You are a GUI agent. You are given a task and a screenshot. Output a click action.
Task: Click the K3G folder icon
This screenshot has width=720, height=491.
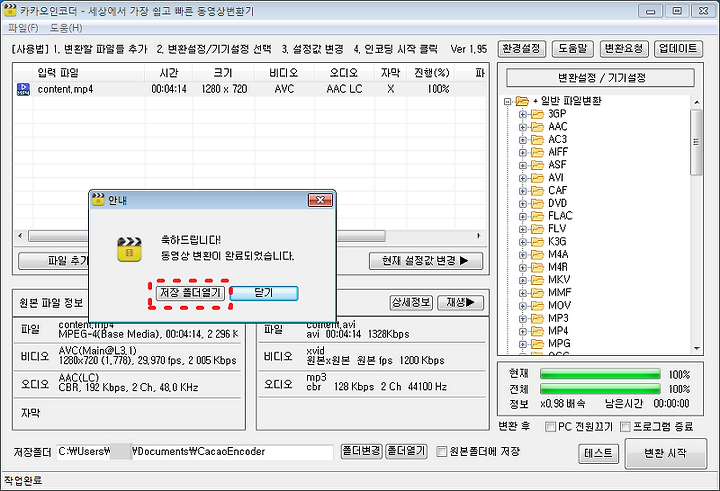(537, 242)
